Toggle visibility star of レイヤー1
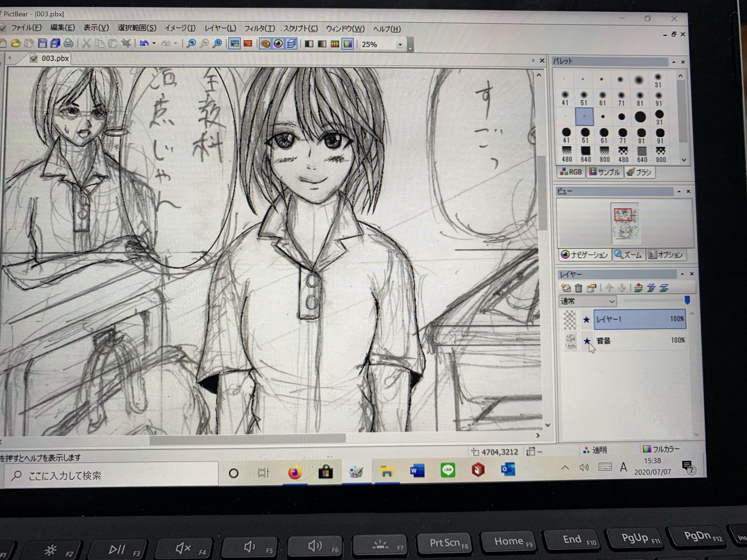Viewport: 747px width, 560px height. [x=586, y=319]
